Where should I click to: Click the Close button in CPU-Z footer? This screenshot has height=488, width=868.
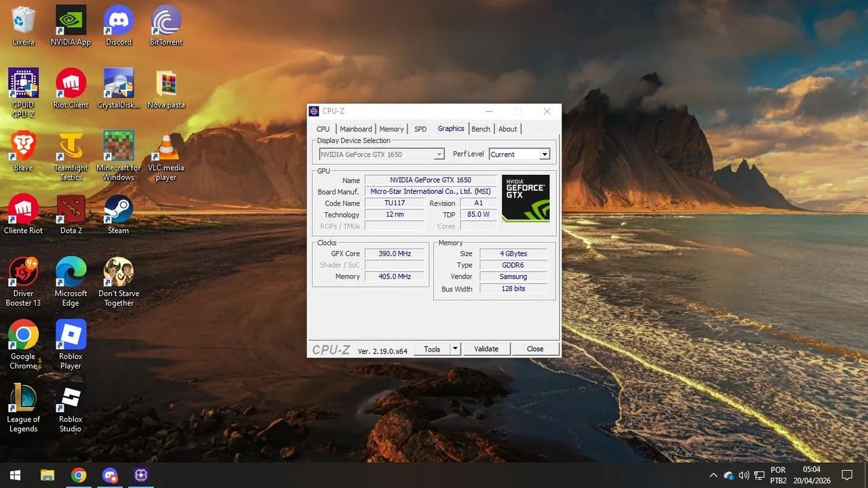pos(535,349)
